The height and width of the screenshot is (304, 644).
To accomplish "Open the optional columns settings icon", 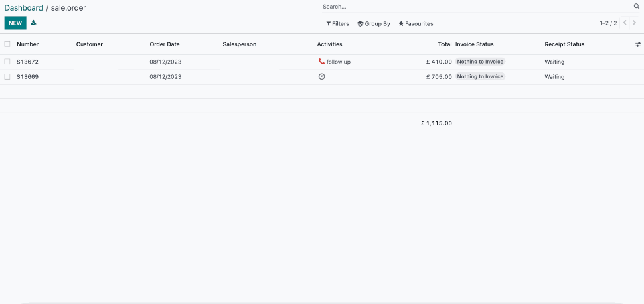I will coord(638,44).
